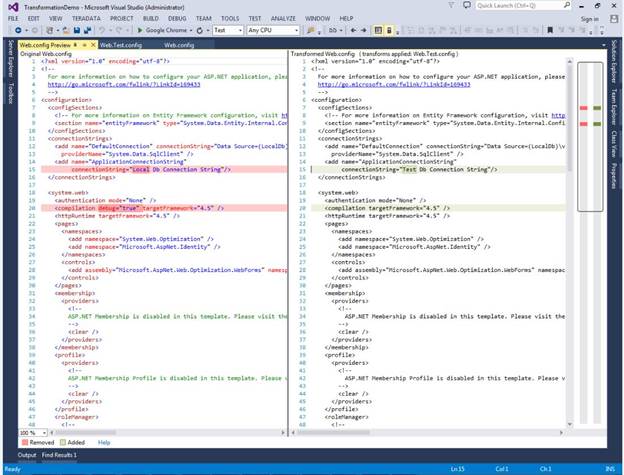Click the Sign in link

point(589,19)
